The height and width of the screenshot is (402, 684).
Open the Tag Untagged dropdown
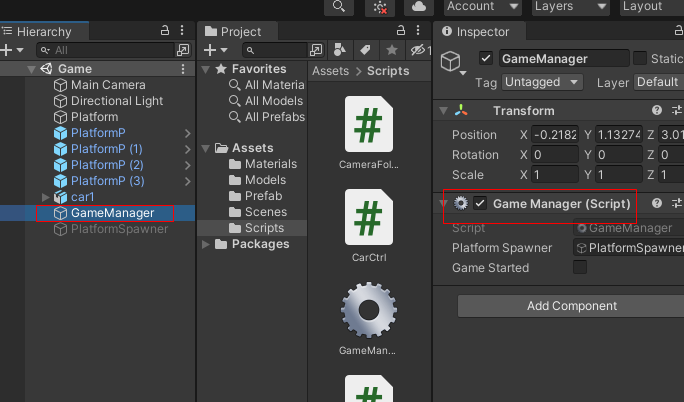(x=542, y=82)
